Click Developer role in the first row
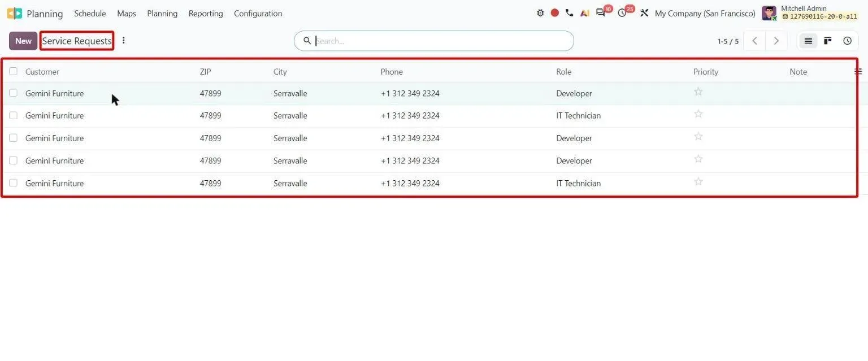868x361 pixels. [x=574, y=93]
